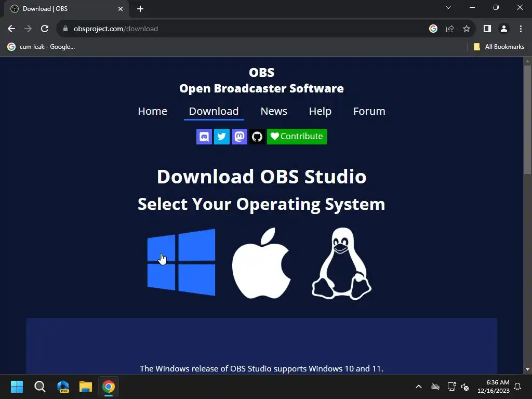Open the clock showing 6:36 AM
The width and height of the screenshot is (532, 399).
click(494, 387)
